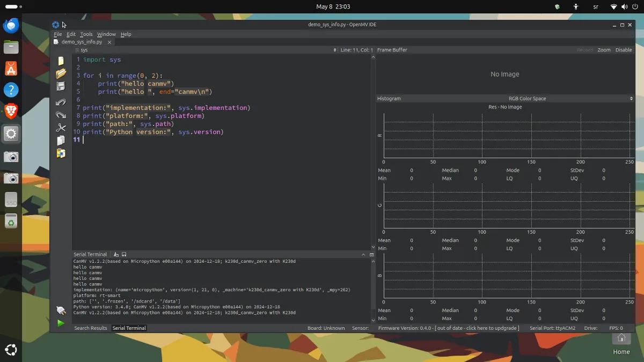This screenshot has height=362, width=644.
Task: Click the Line: 11, Col: 1 indicator
Action: [356, 50]
